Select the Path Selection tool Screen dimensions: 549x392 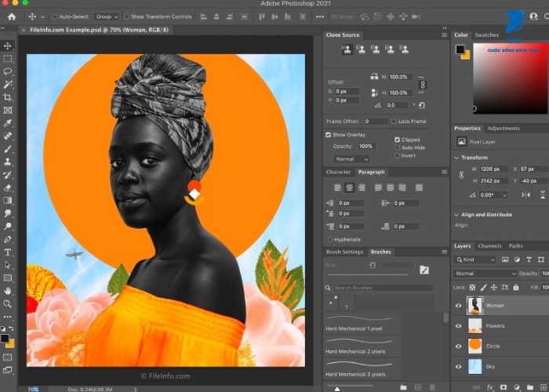coord(7,265)
